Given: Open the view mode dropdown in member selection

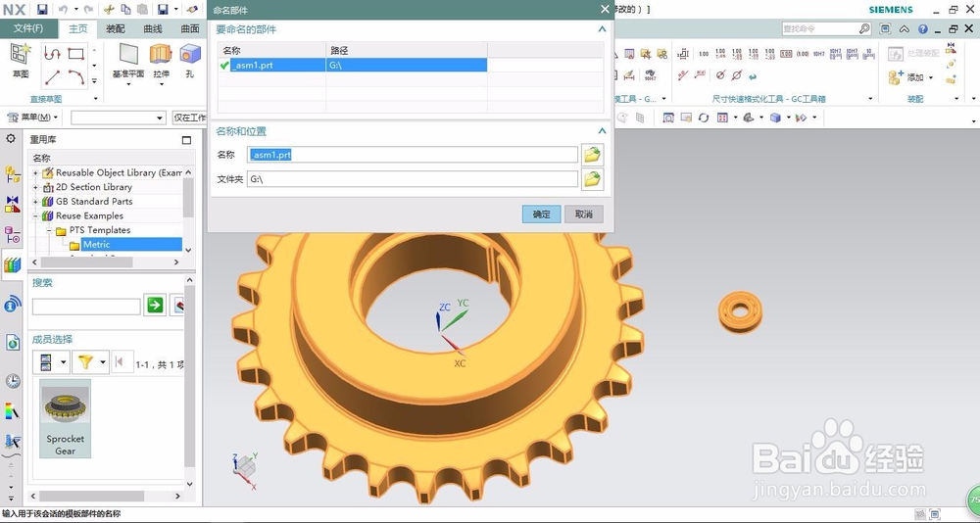Looking at the screenshot, I should [x=63, y=361].
